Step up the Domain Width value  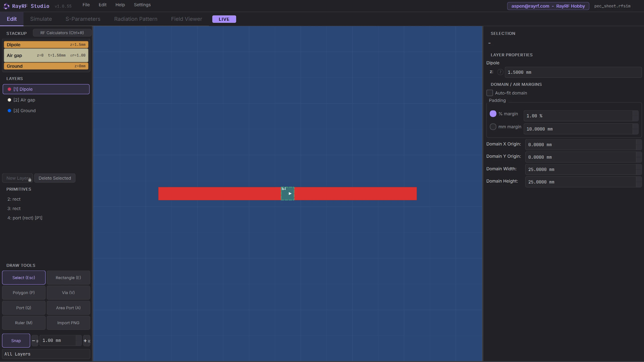(x=639, y=167)
